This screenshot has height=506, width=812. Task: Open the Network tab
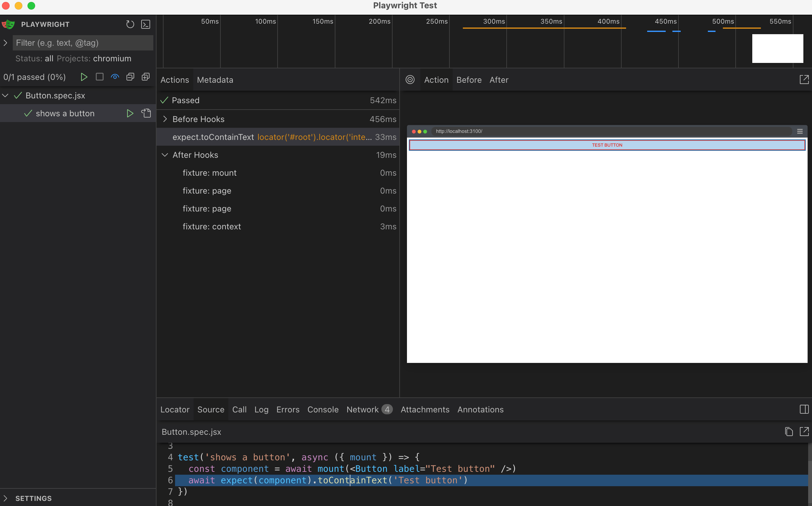pos(369,409)
